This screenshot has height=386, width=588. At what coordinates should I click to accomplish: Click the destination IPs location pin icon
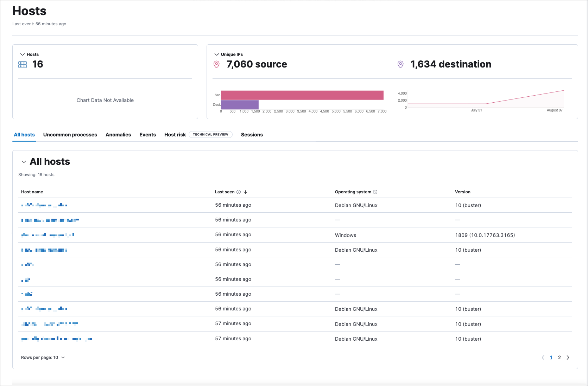tap(400, 64)
